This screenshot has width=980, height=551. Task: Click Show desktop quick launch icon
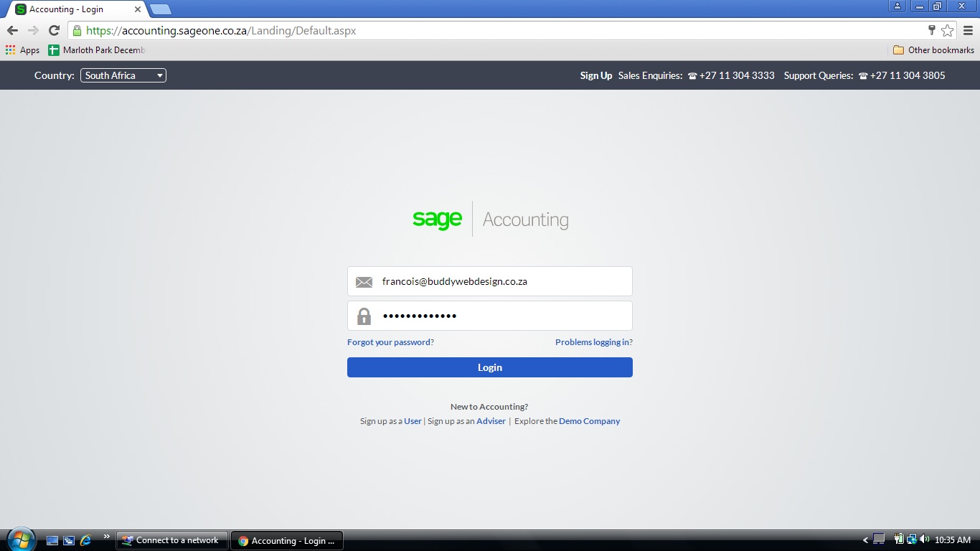coord(52,540)
